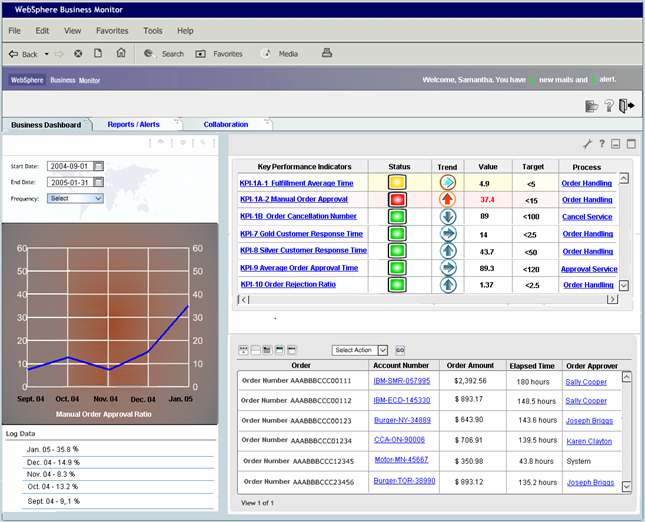Open KPI-10 Order Rejection Ratio link
Viewport: 645px width, 522px height.
point(288,284)
